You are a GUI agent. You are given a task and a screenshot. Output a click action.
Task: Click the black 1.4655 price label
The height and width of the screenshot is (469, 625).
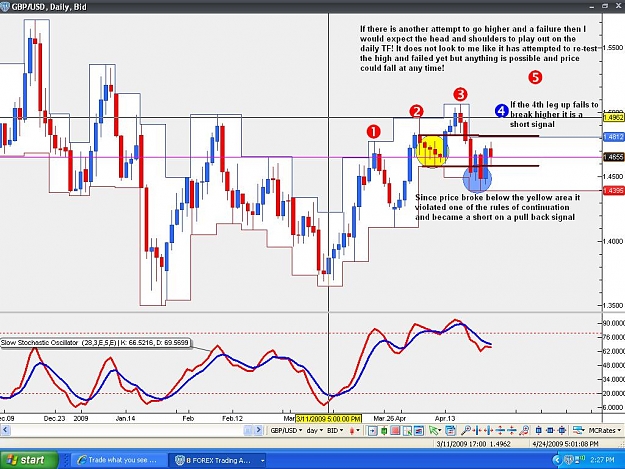point(613,157)
